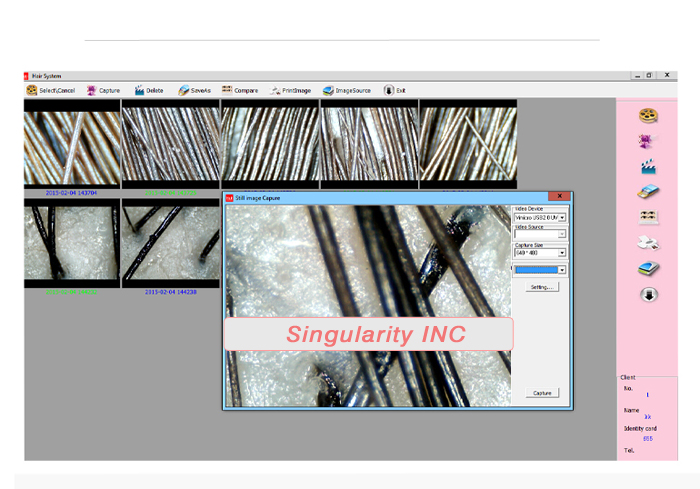Click ImageSource in the top toolbar
Viewport: 700px width, 489px height.
click(347, 90)
